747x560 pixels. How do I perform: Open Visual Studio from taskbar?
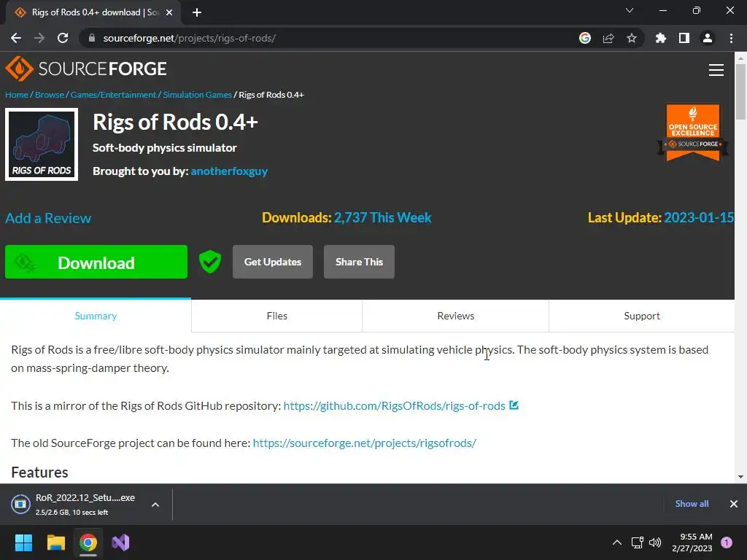tap(120, 542)
